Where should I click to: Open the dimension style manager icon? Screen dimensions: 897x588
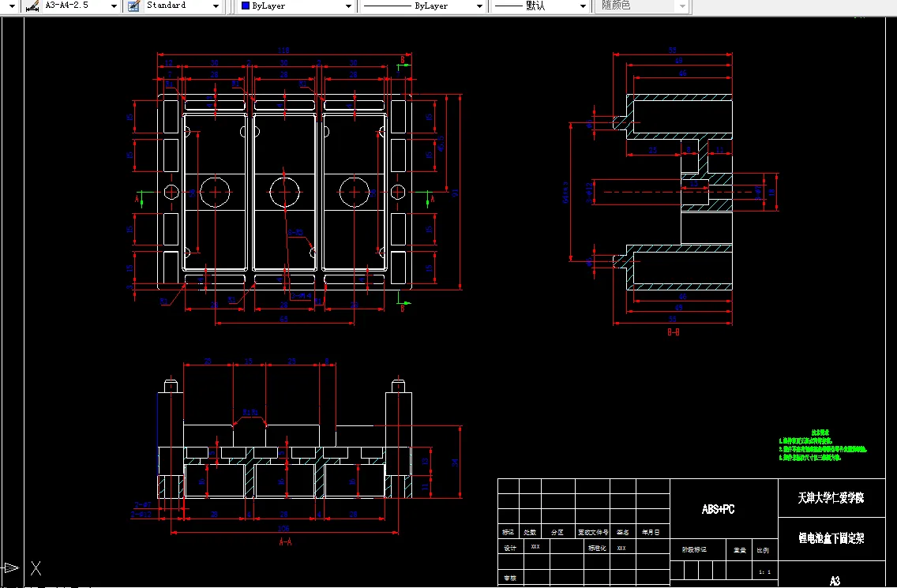coord(32,6)
